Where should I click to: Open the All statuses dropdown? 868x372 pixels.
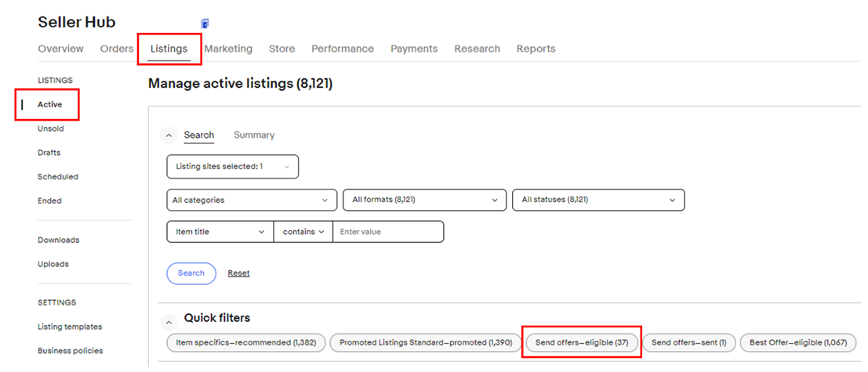(598, 200)
